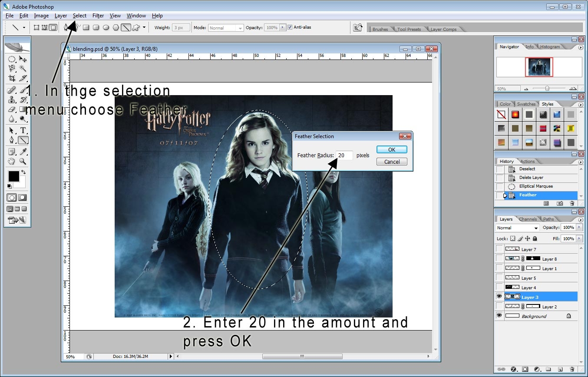588x377 pixels.
Task: Toggle Anti-alias checkbox
Action: click(x=290, y=27)
